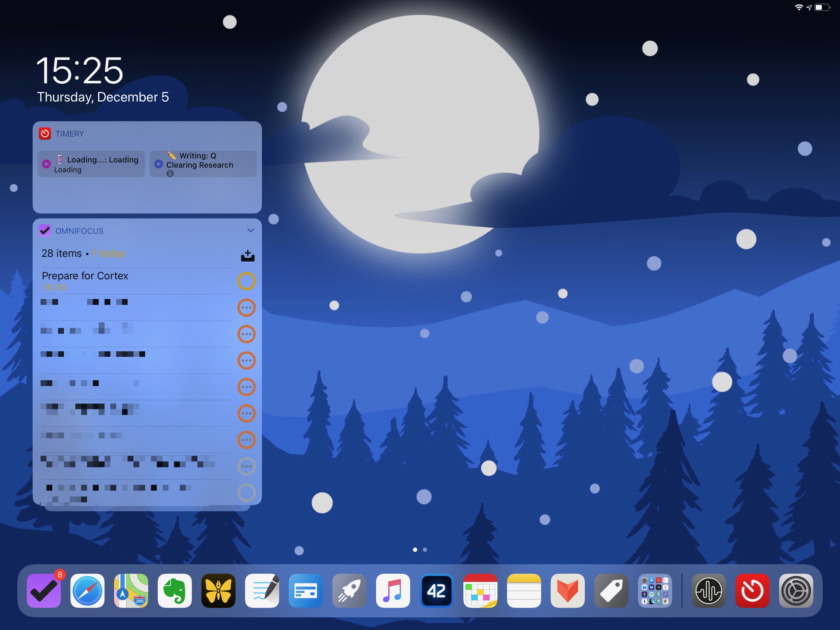Open OmniFocus app in the dock
The width and height of the screenshot is (840, 630).
[x=44, y=591]
